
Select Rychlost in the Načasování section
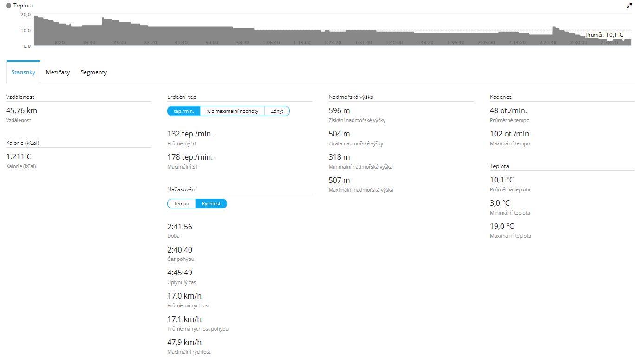point(211,204)
